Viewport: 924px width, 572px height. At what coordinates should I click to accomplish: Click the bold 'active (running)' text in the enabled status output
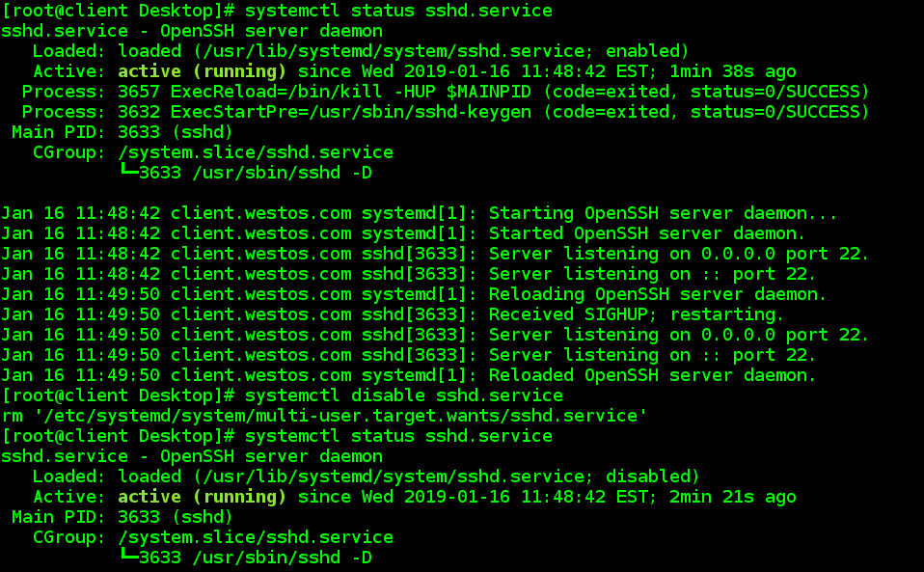pos(203,72)
